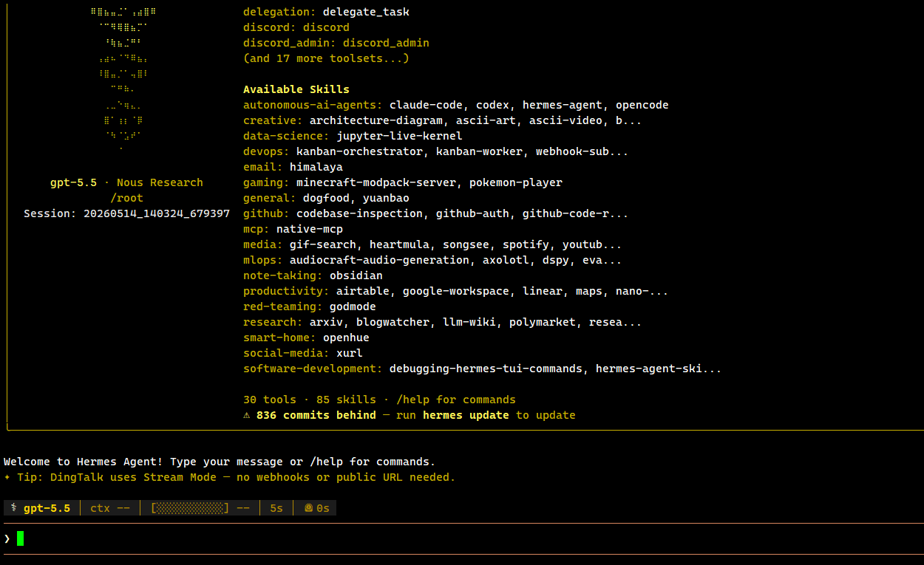Click 'Nous Research' in the left panel
The width and height of the screenshot is (924, 565).
160,182
